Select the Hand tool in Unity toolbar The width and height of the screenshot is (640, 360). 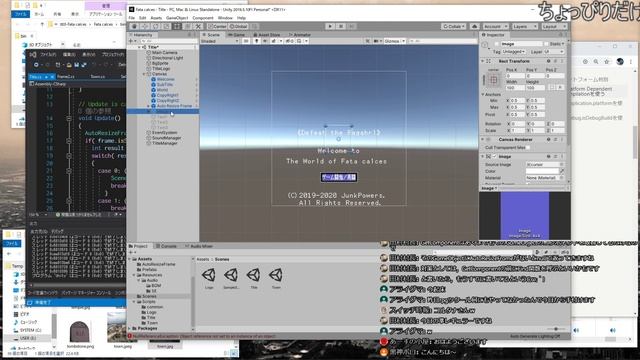pos(134,27)
